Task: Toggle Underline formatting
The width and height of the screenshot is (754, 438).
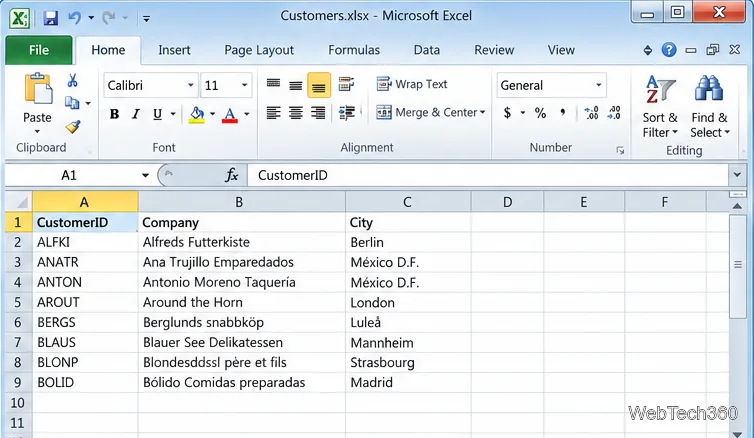Action: [x=157, y=114]
